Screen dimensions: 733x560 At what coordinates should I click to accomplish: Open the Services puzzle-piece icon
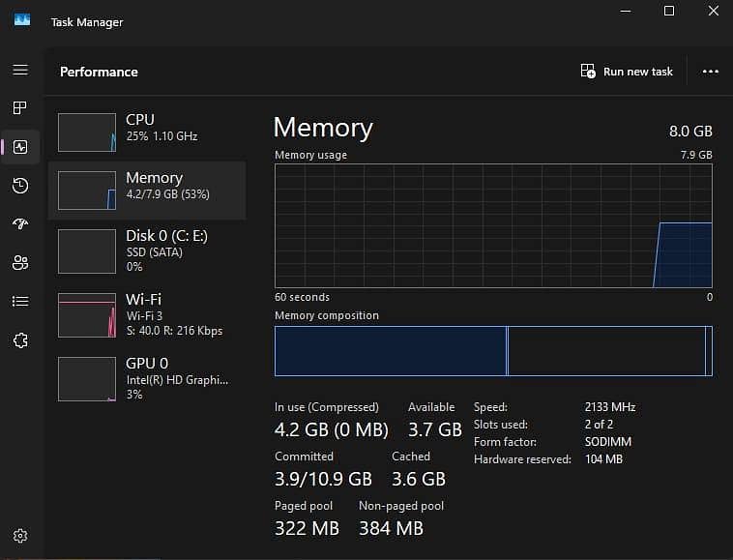(20, 340)
